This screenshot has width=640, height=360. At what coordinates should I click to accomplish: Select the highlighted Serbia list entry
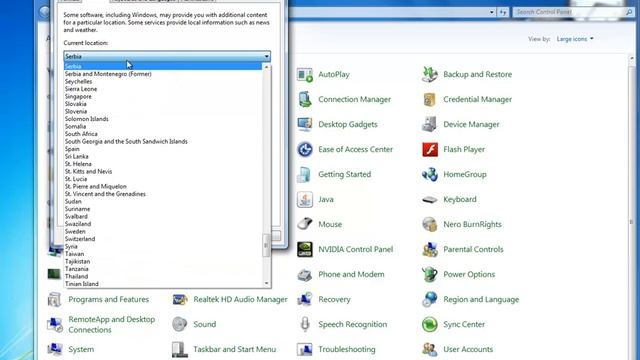163,66
